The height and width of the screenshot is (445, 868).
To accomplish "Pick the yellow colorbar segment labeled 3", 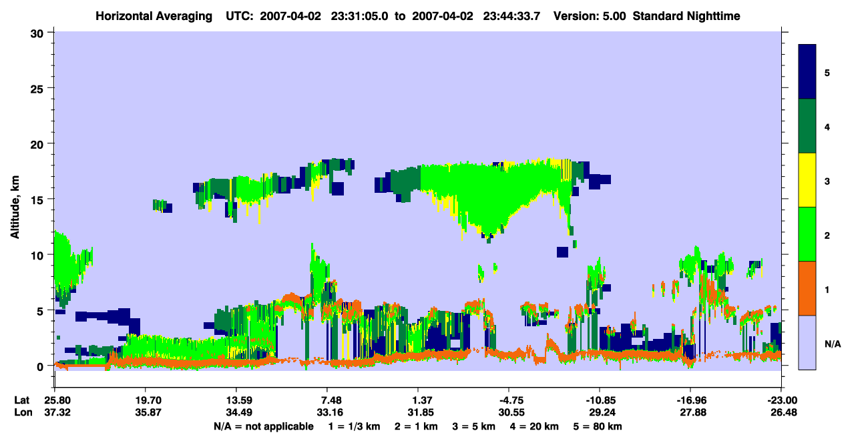I will (x=807, y=180).
